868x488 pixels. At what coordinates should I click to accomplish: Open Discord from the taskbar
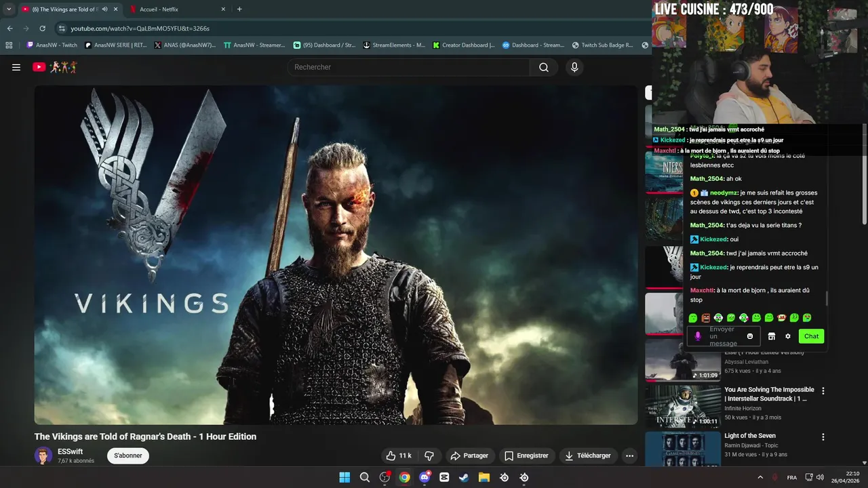pos(425,477)
